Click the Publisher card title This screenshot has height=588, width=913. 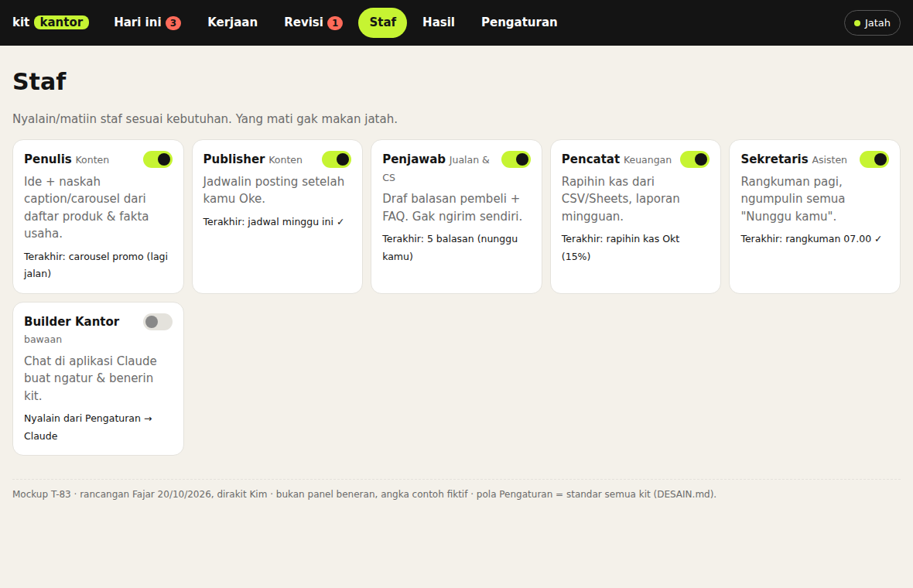pyautogui.click(x=234, y=159)
